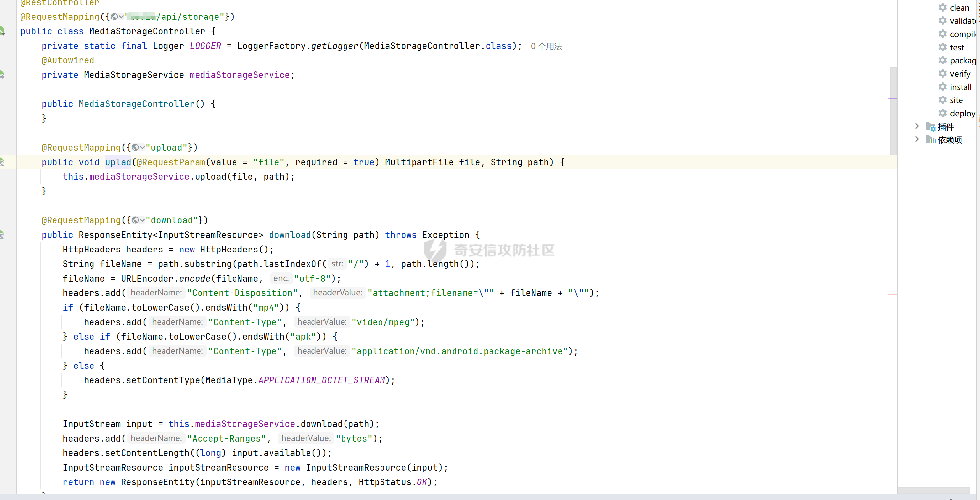The width and height of the screenshot is (980, 500).
Task: Open the globe URL dropdown before "upload" mapping
Action: [x=138, y=148]
